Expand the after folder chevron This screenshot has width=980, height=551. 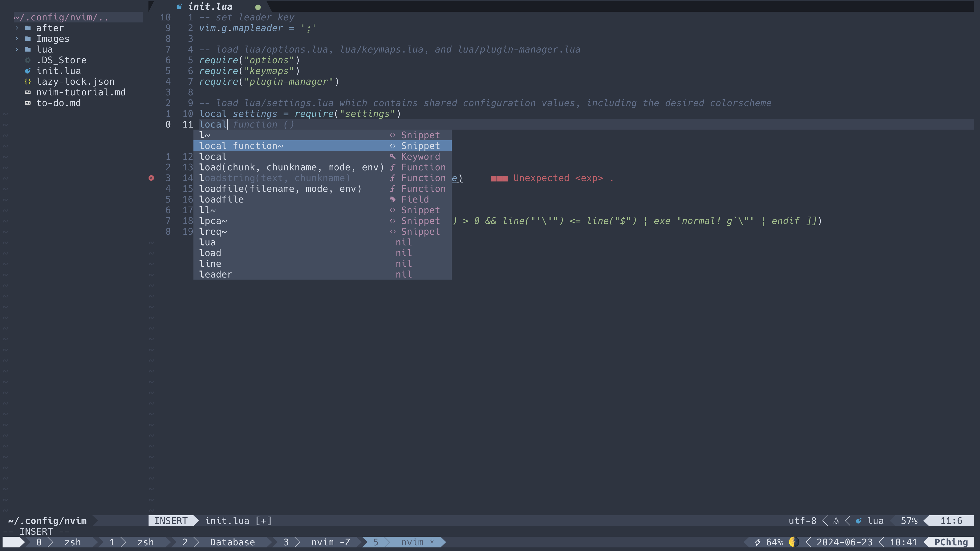(17, 28)
